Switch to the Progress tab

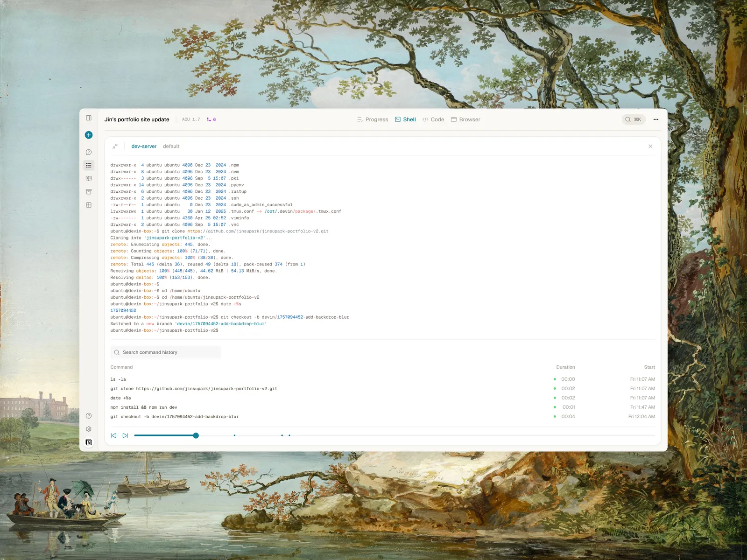pyautogui.click(x=373, y=119)
